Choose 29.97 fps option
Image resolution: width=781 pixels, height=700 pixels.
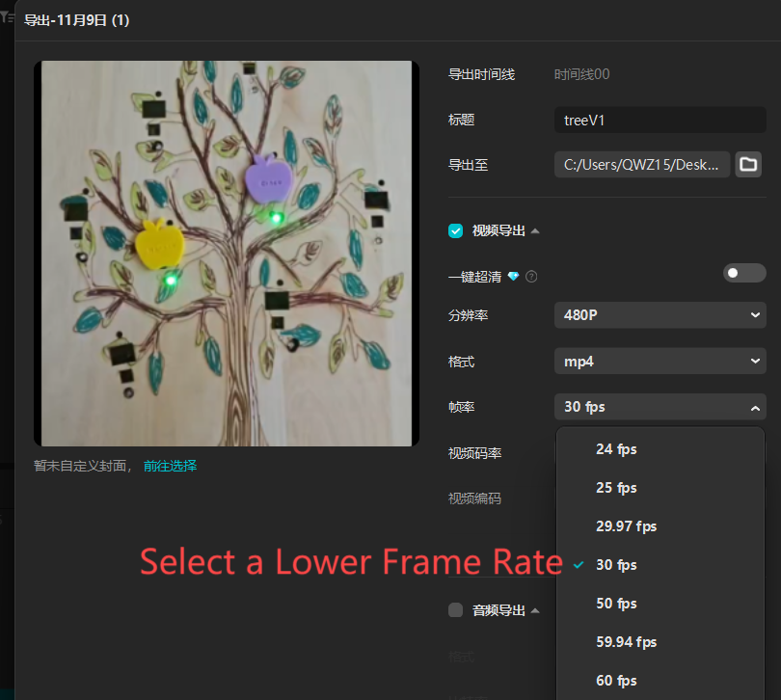coord(660,526)
